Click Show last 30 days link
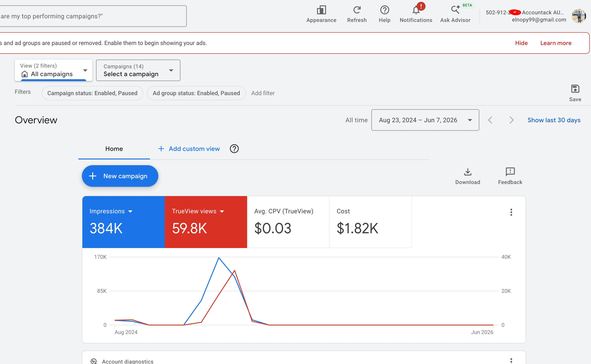Image resolution: width=591 pixels, height=364 pixels. 554,120
